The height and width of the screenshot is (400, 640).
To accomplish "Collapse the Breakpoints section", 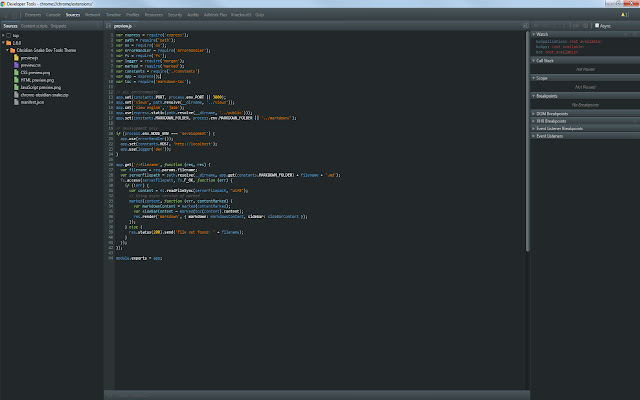I will (533, 96).
